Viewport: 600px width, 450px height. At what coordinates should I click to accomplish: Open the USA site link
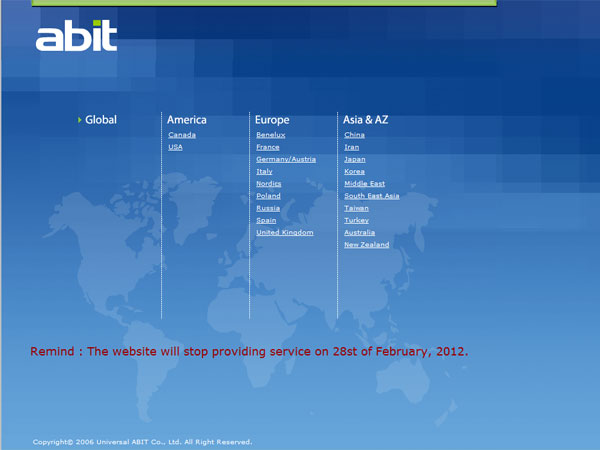coord(176,147)
